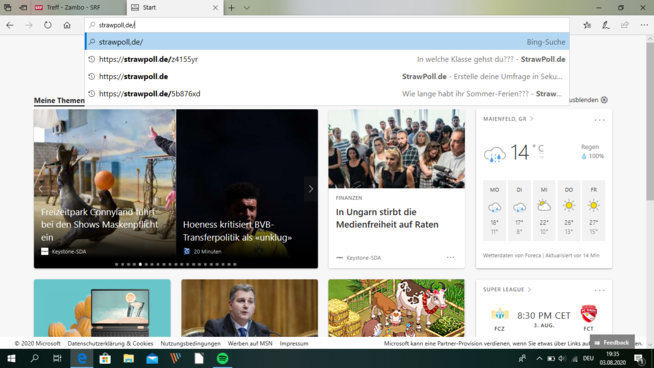This screenshot has width=654, height=368.
Task: Select Tuesday (DI) forecast tile
Action: 519,211
